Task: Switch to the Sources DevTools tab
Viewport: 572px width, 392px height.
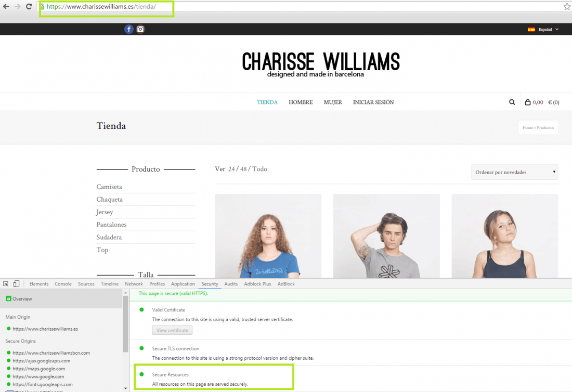Action: point(86,284)
